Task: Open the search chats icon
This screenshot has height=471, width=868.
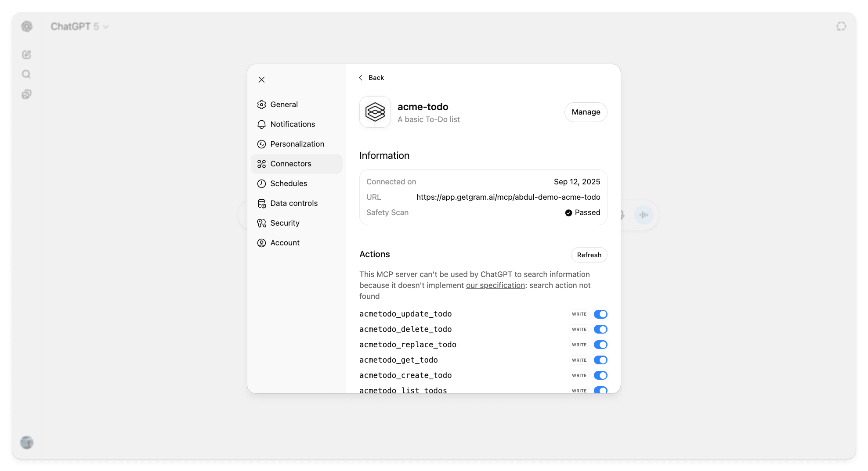Action: [x=26, y=74]
